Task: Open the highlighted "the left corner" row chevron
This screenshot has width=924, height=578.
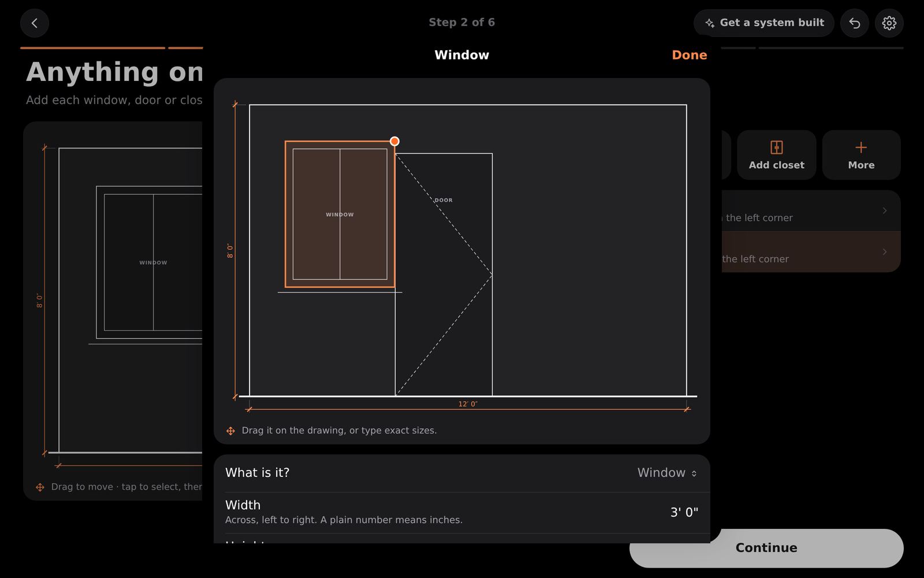Action: point(885,252)
